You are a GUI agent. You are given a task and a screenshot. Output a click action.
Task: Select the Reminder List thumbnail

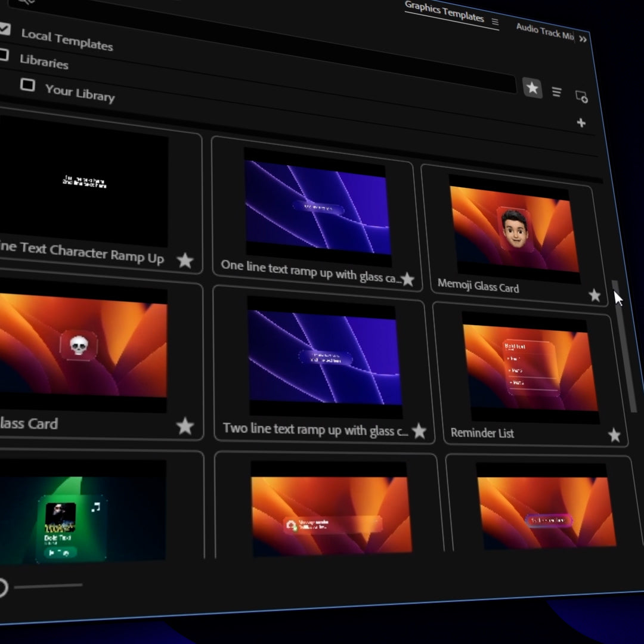click(x=530, y=367)
